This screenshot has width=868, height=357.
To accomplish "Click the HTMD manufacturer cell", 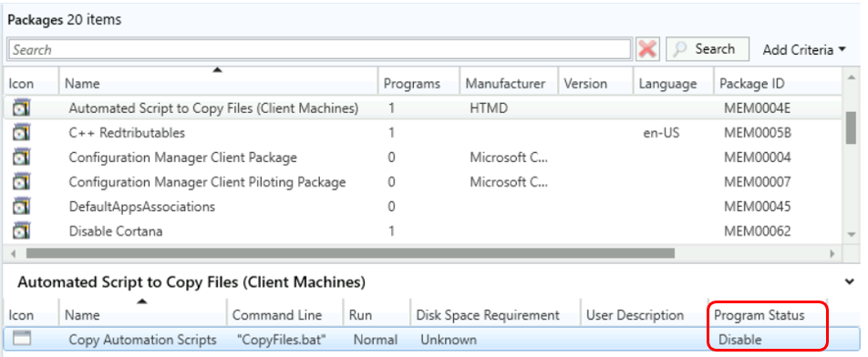I will click(x=489, y=108).
